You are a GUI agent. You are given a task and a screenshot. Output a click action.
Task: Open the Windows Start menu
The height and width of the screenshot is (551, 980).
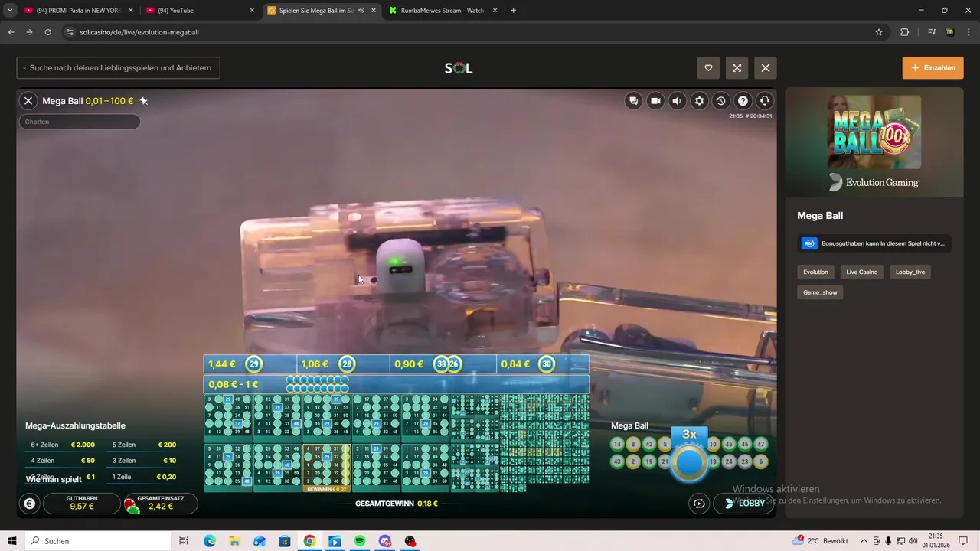tap(12, 541)
